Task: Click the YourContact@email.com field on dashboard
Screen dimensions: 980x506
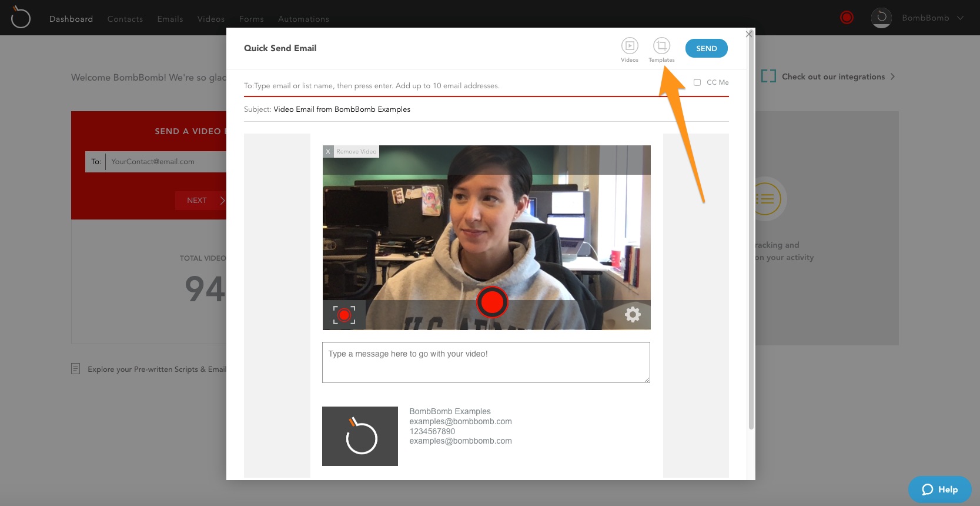Action: (x=167, y=161)
